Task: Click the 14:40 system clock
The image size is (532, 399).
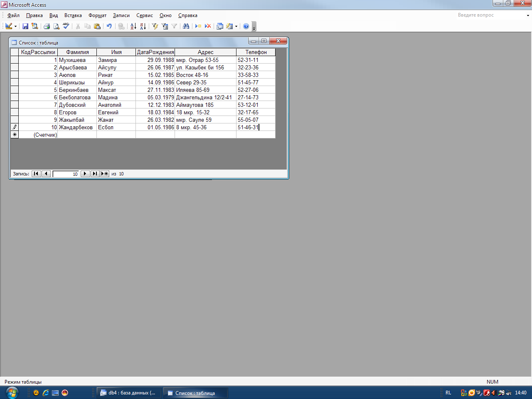Action: click(x=521, y=393)
